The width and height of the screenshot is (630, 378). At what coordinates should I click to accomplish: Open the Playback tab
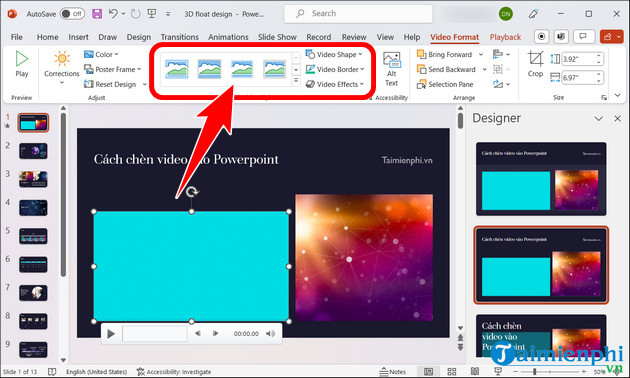[x=505, y=37]
